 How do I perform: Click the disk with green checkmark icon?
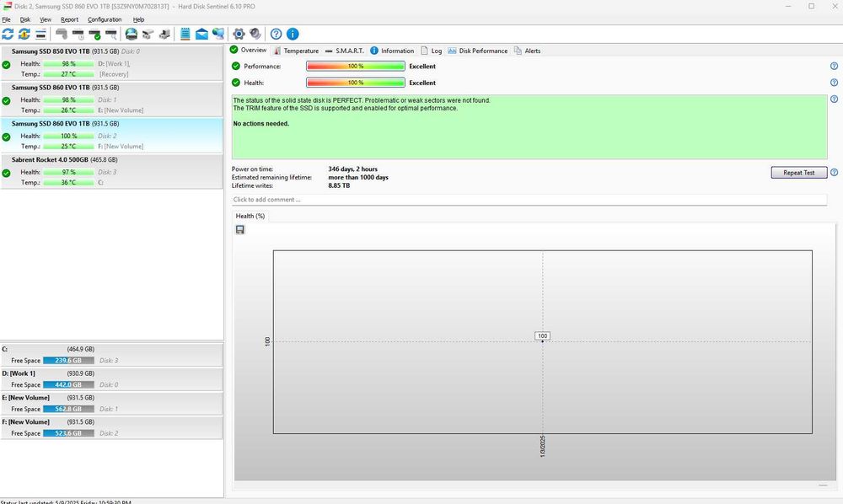(x=94, y=34)
